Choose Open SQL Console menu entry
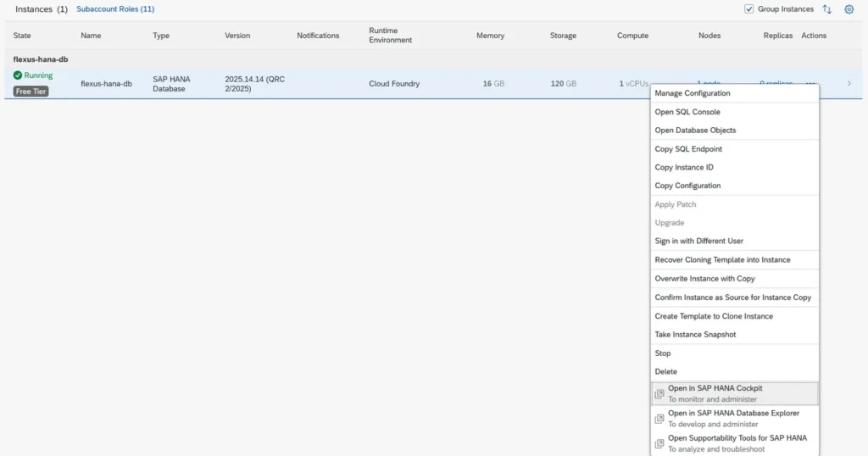 (x=687, y=112)
